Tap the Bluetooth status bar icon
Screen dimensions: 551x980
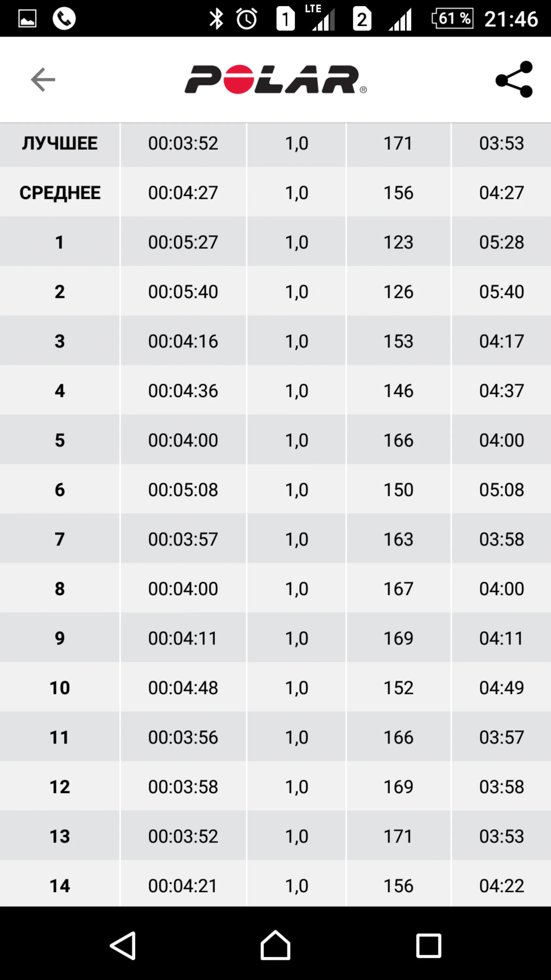pos(216,19)
